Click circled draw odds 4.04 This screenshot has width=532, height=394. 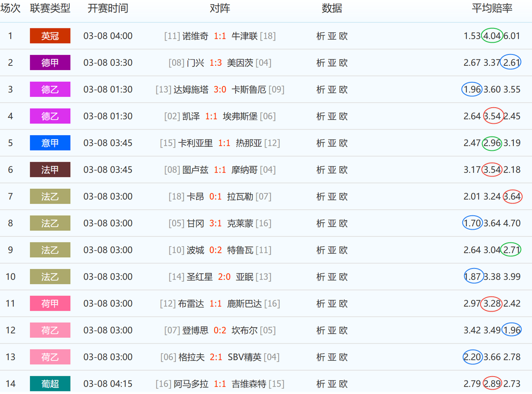[492, 36]
